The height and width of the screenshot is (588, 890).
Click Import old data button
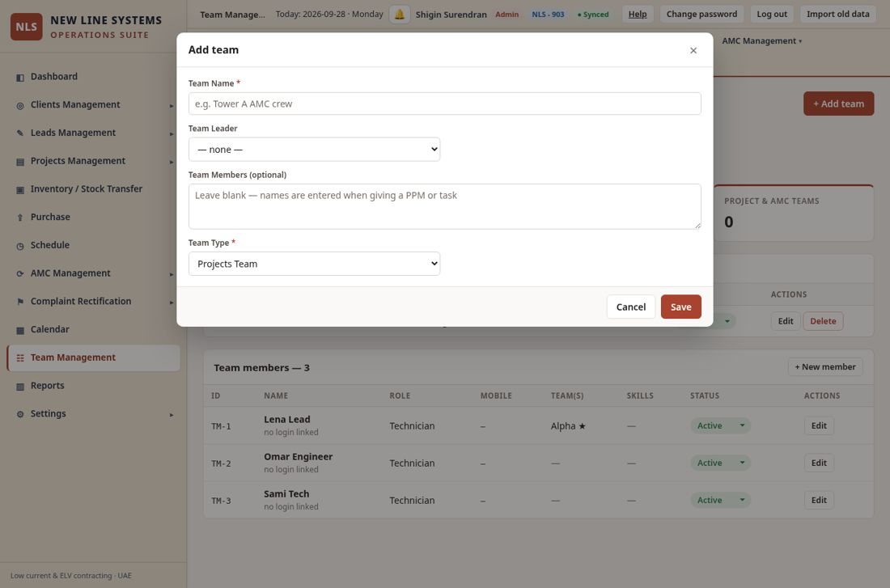837,15
